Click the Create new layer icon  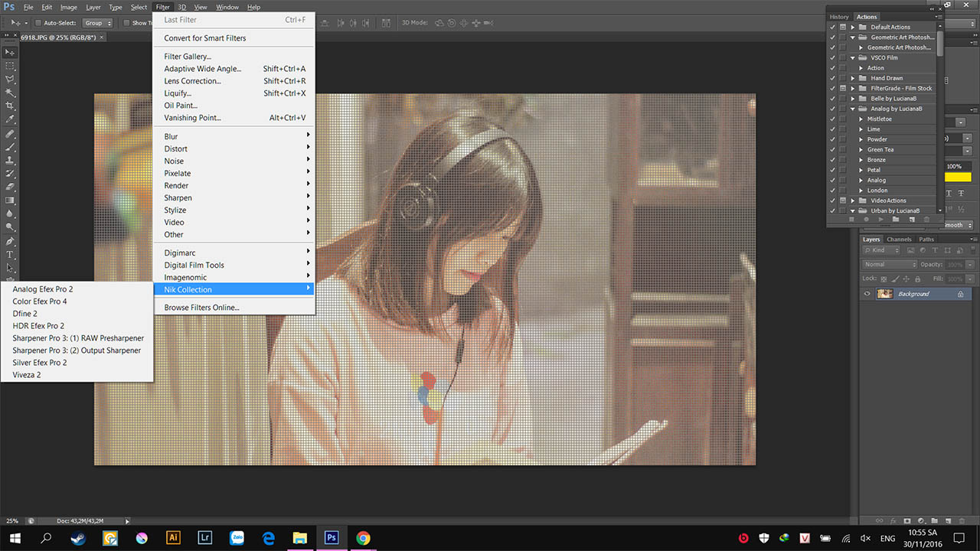coord(948,520)
